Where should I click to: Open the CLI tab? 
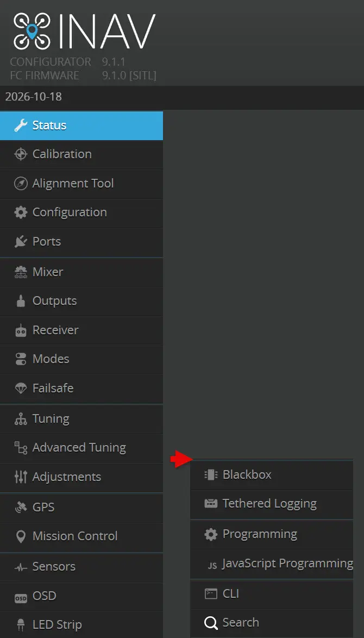click(x=272, y=594)
